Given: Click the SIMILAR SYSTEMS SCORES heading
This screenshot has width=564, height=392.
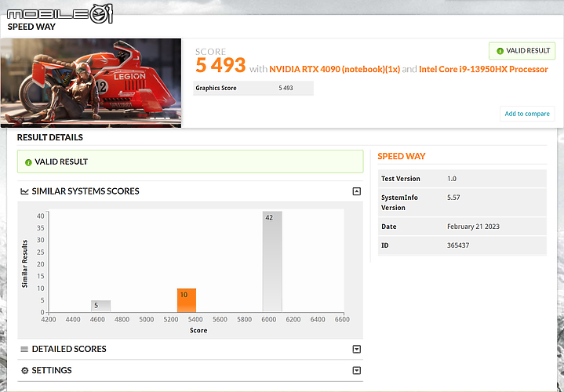Looking at the screenshot, I should 86,191.
